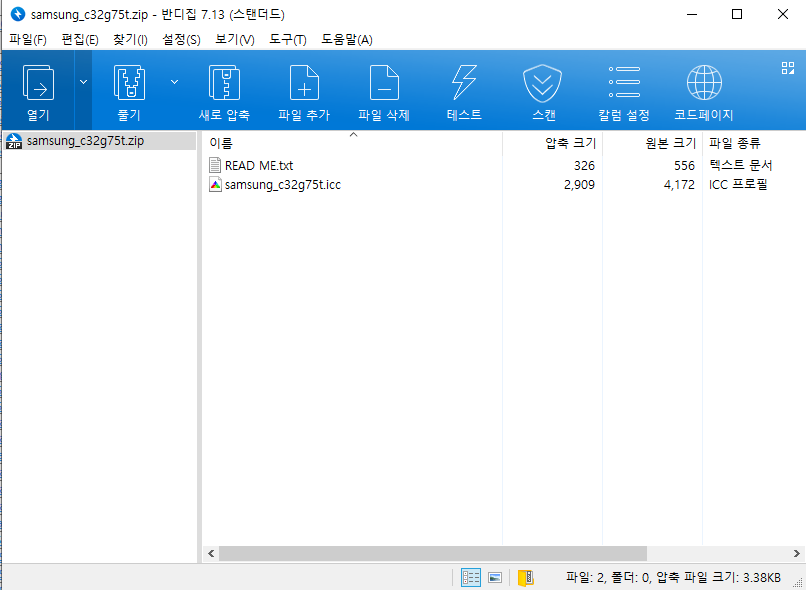
Task: Open the 찾기(I) menu
Action: [x=130, y=40]
